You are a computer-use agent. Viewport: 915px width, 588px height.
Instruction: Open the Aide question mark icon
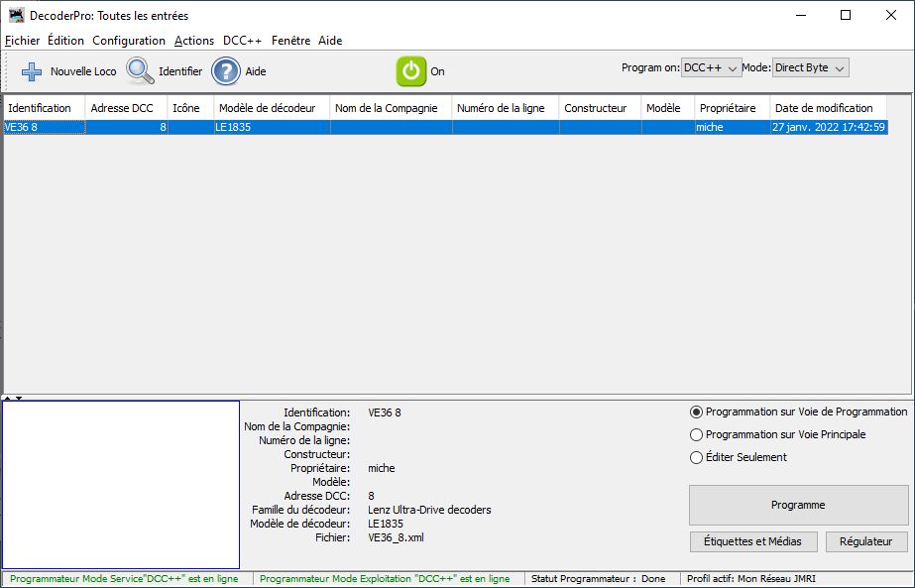(226, 71)
